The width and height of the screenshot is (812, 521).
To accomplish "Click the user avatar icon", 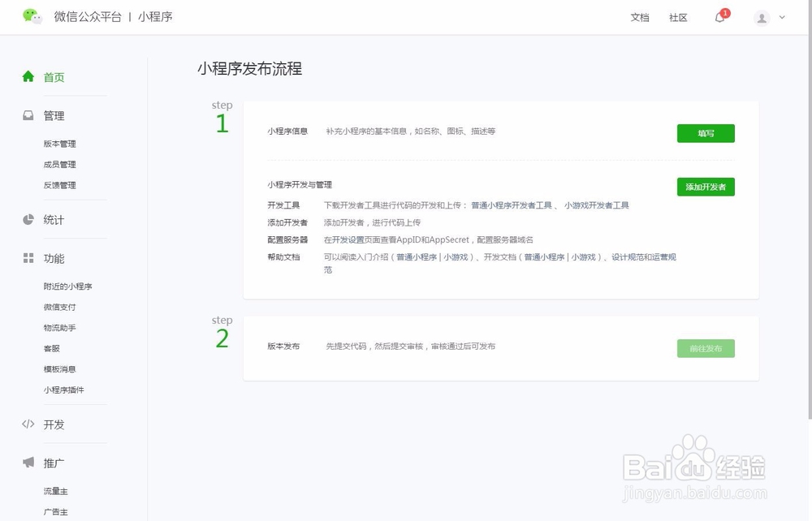I will 762,18.
